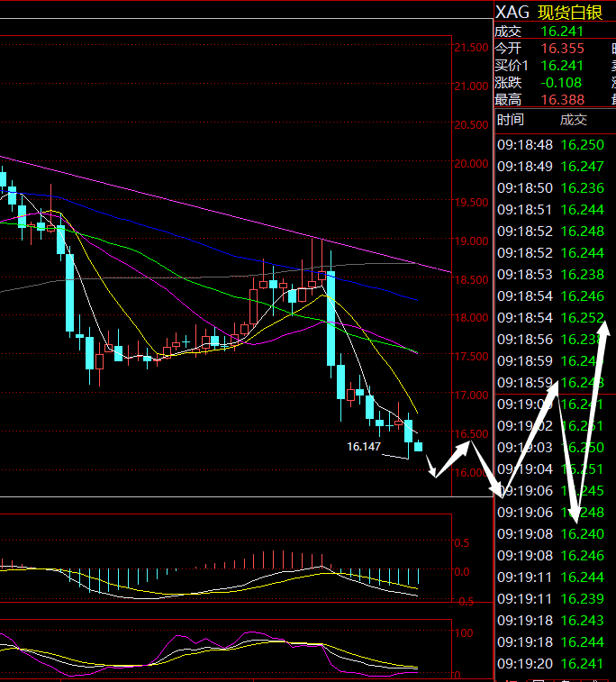Click the 20.500 price axis label
Image resolution: width=616 pixels, height=682 pixels.
click(x=471, y=125)
